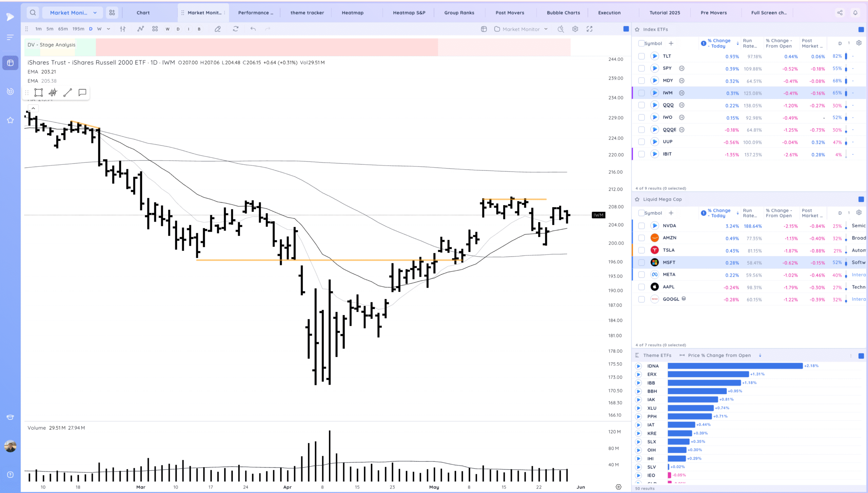The height and width of the screenshot is (493, 868).
Task: Open the Group Ranks tab
Action: point(459,13)
